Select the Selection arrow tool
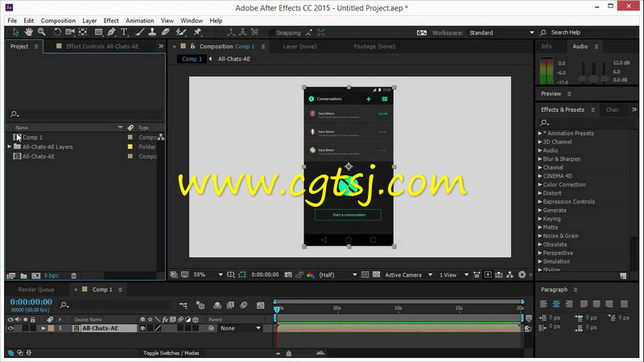Image resolution: width=644 pixels, height=362 pixels. tap(15, 32)
